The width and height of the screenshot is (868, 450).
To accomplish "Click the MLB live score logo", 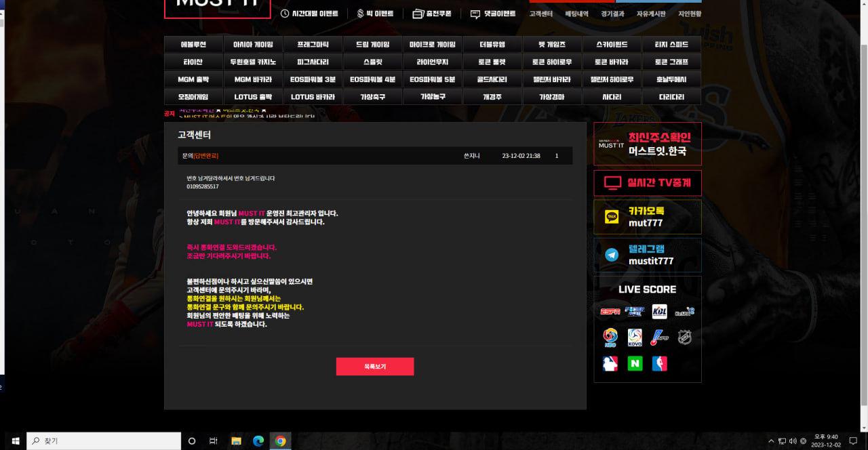I will (x=610, y=364).
